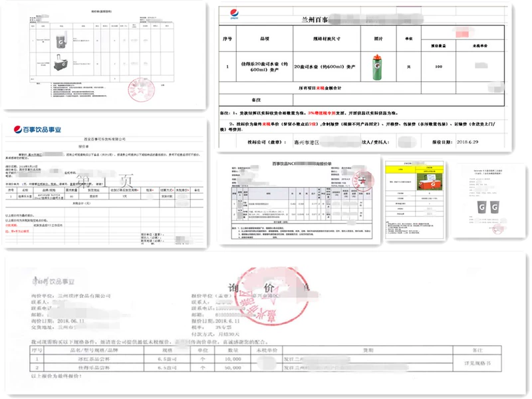Click 西安百事可乐饮料有限公司 heading
This screenshot has width=532, height=399.
105,139
